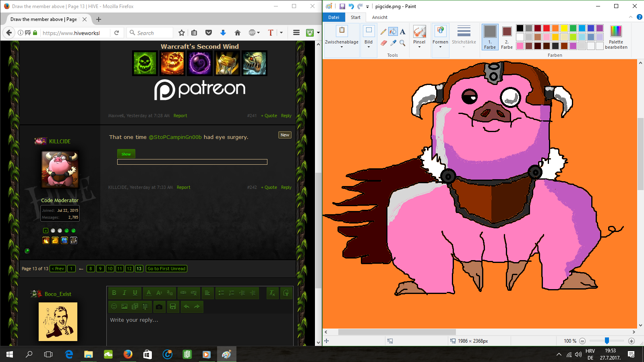The height and width of the screenshot is (362, 644).
Task: Remove text formatting in the reply editor
Action: pyautogui.click(x=272, y=293)
